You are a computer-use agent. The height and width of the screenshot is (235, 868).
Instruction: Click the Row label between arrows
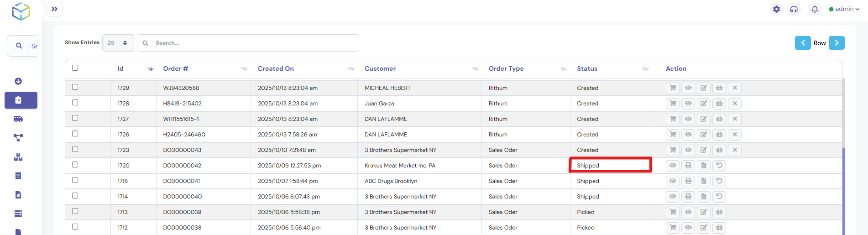click(x=820, y=43)
